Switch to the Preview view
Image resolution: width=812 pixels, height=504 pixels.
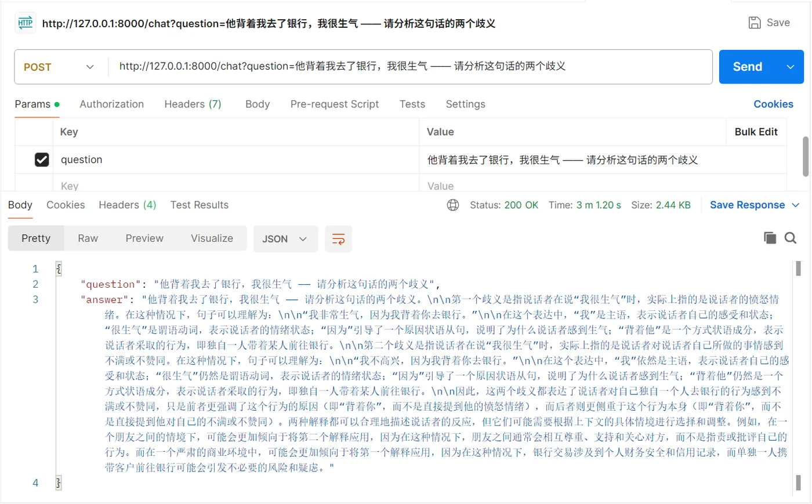click(144, 238)
